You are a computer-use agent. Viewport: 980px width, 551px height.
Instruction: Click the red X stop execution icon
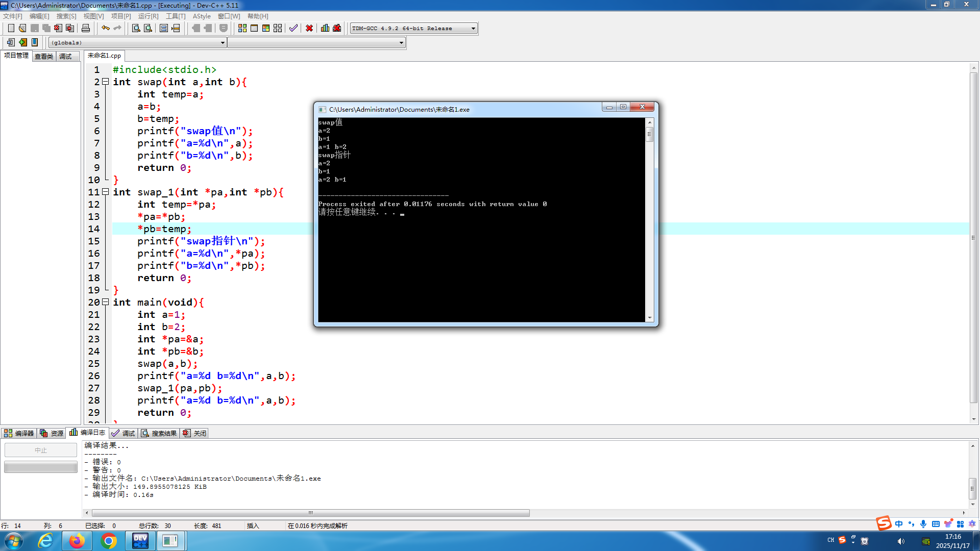tap(309, 28)
